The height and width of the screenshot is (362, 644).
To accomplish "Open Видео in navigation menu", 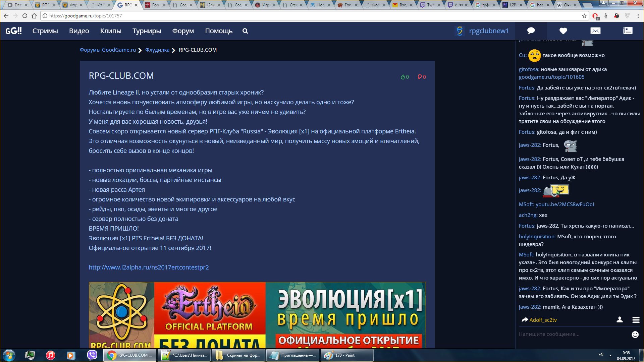I will coord(79,31).
